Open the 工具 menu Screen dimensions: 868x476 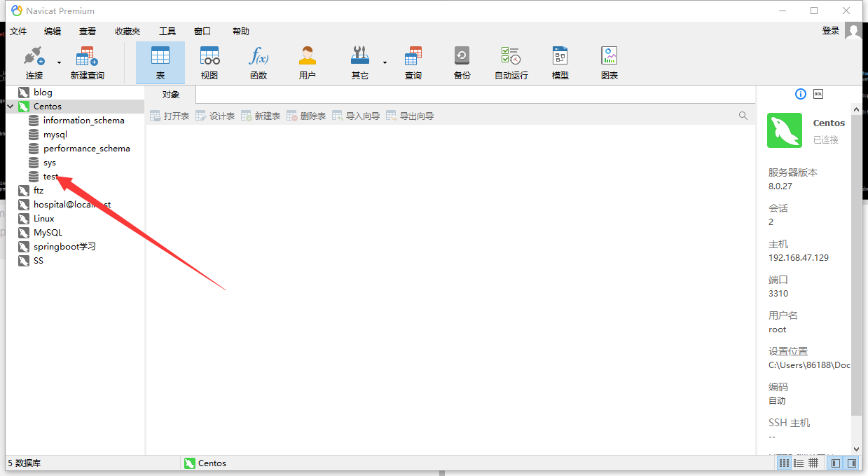pyautogui.click(x=167, y=32)
